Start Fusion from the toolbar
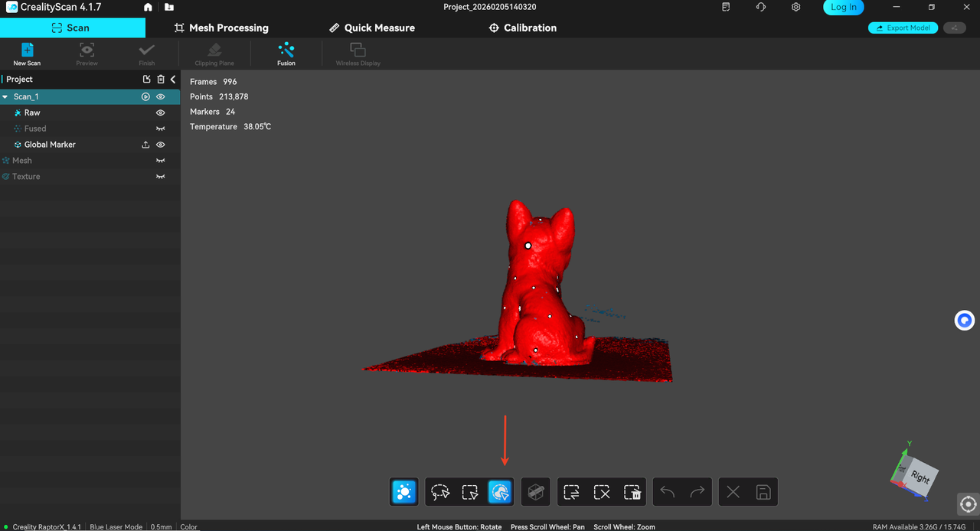 pos(286,54)
